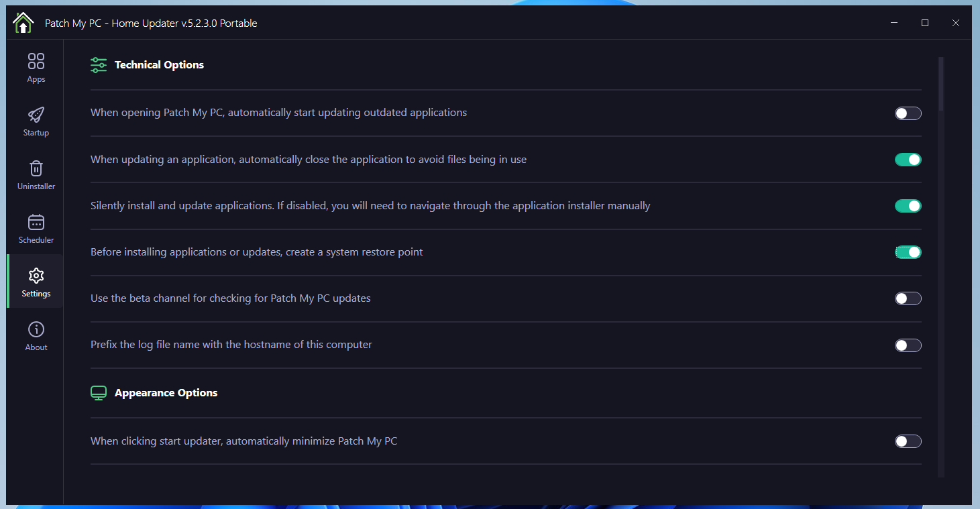The image size is (980, 509).
Task: Enable auto-minimize when clicking start updater
Action: point(908,441)
